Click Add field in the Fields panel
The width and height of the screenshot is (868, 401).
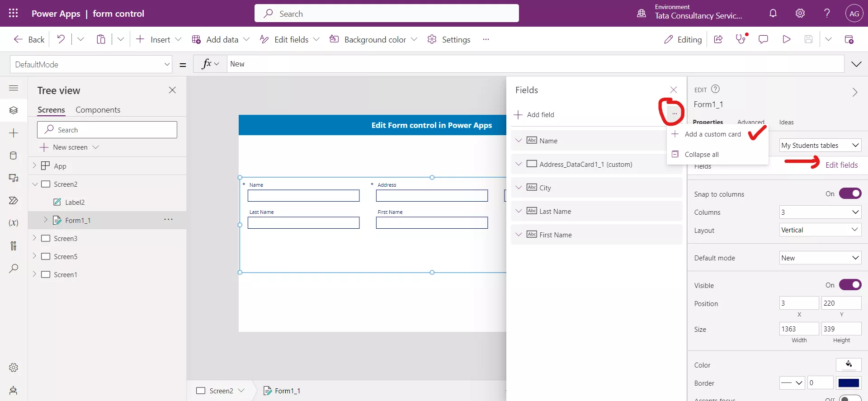coord(534,114)
